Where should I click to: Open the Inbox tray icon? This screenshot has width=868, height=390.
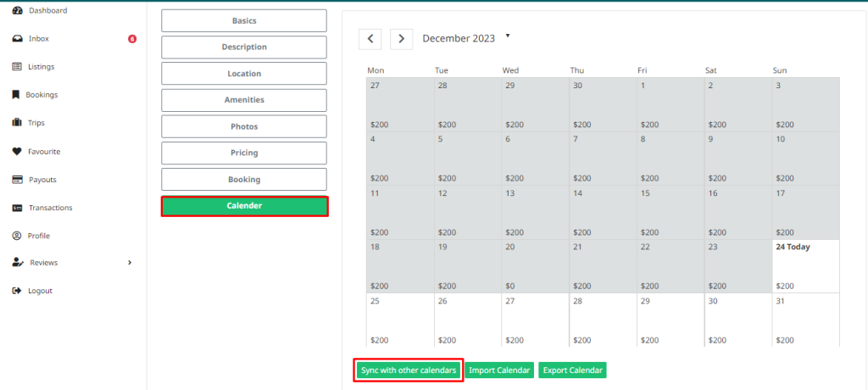point(17,39)
